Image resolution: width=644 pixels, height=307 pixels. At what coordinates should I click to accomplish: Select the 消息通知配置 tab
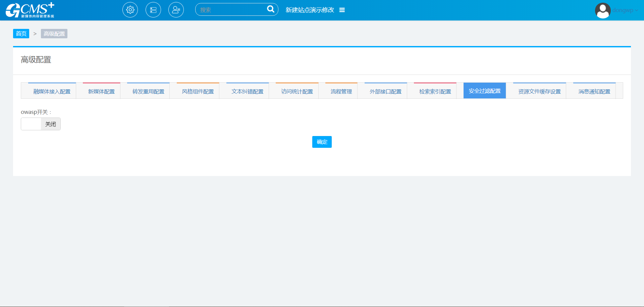(594, 91)
